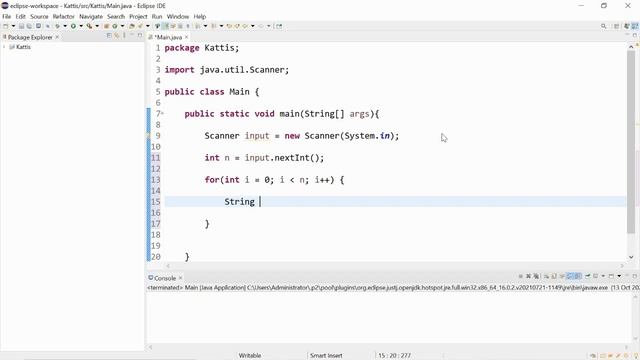Select the Package Explorer tab
Screen dimensions: 640x360
pyautogui.click(x=30, y=37)
